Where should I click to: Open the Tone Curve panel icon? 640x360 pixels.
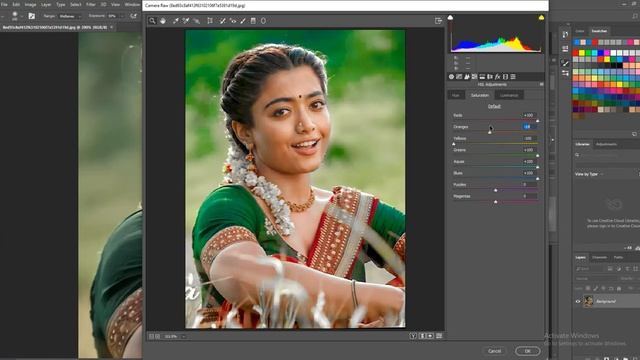pos(459,77)
